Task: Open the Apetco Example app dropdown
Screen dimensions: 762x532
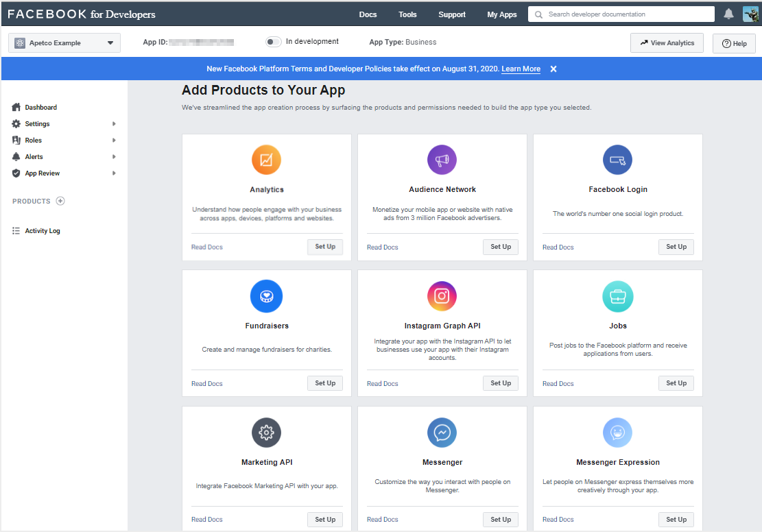Action: tap(64, 43)
